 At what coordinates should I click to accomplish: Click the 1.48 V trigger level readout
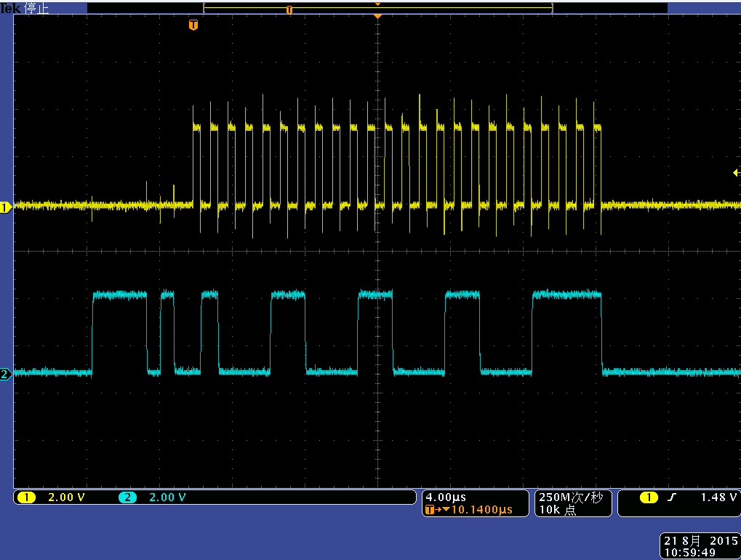pos(718,497)
